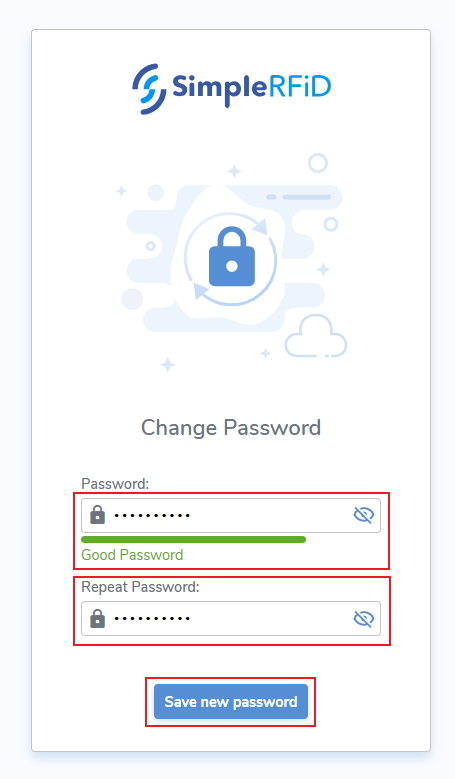
Task: Show the Password field characters via eye icon
Action: click(364, 515)
